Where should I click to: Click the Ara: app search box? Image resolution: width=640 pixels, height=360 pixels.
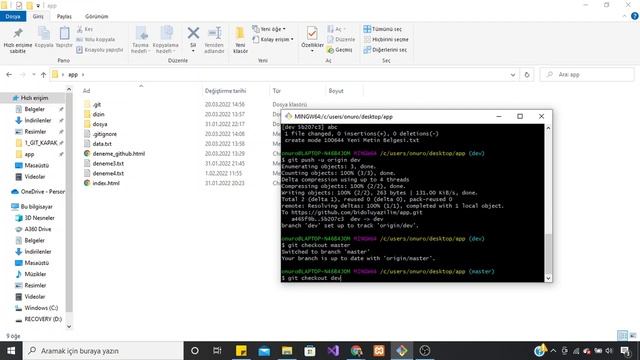(x=587, y=75)
